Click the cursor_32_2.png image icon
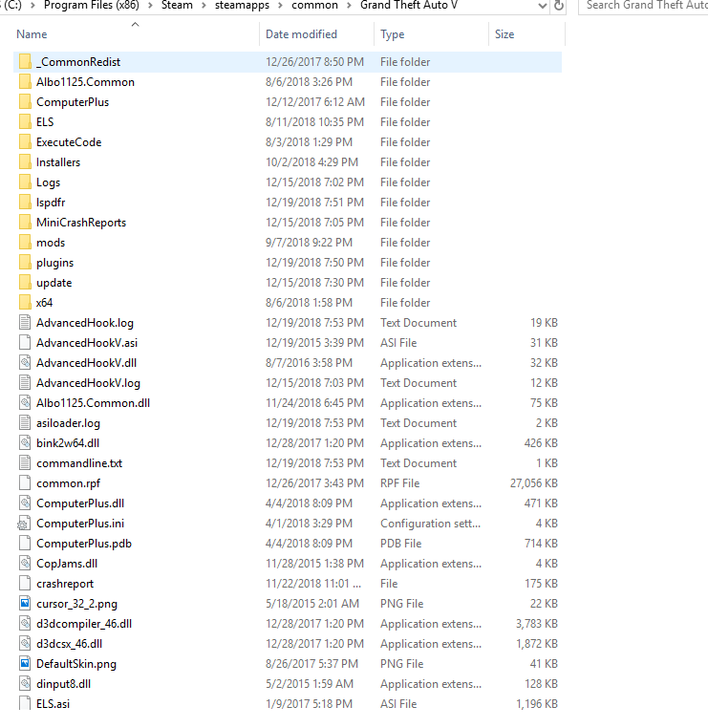Viewport: 708px width, 728px height. tap(25, 604)
